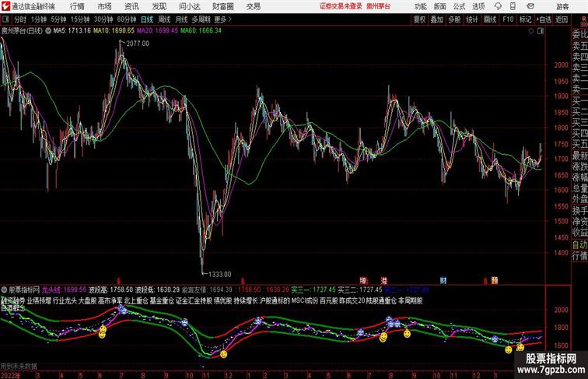This screenshot has width=588, height=379.
Task: Click the headset customer service icon
Action: 498,6
